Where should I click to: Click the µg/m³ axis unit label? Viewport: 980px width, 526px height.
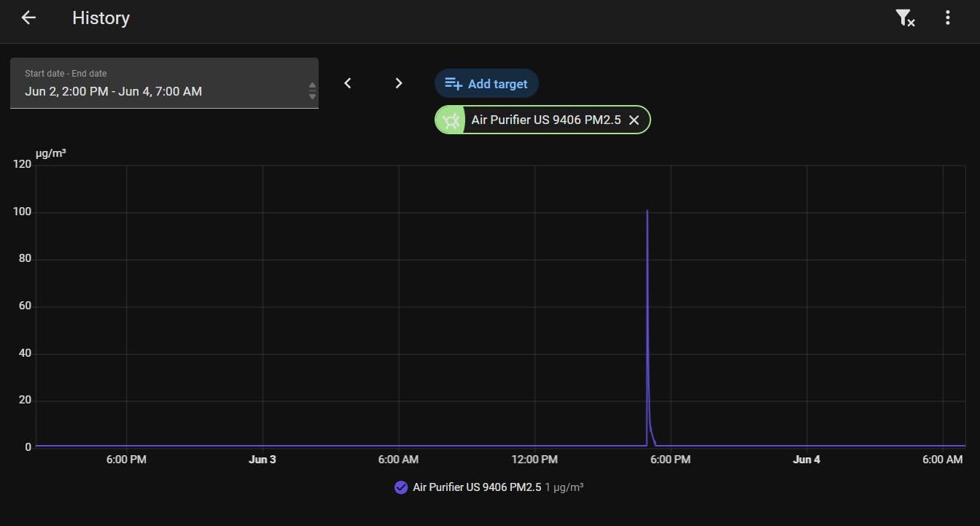[x=50, y=153]
